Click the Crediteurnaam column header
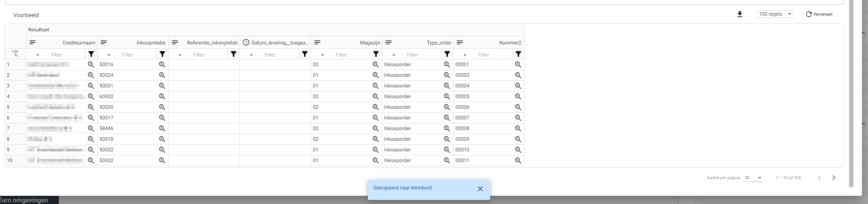The width and height of the screenshot is (868, 204). coord(79,43)
